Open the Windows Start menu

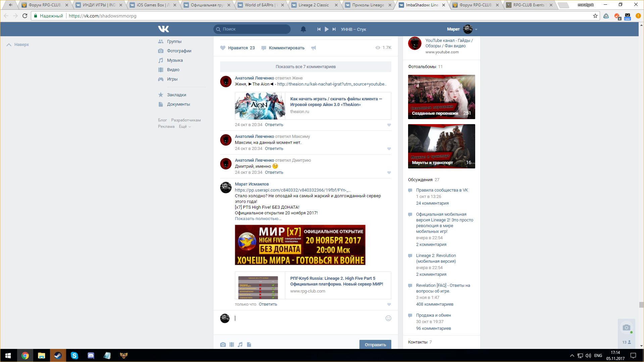click(x=8, y=356)
